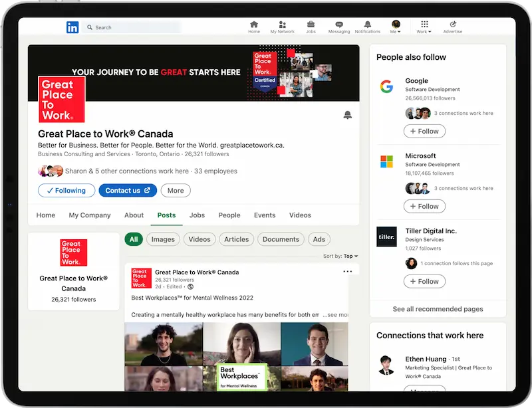Filter posts by Videos chip
Image resolution: width=532 pixels, height=408 pixels.
coord(199,239)
